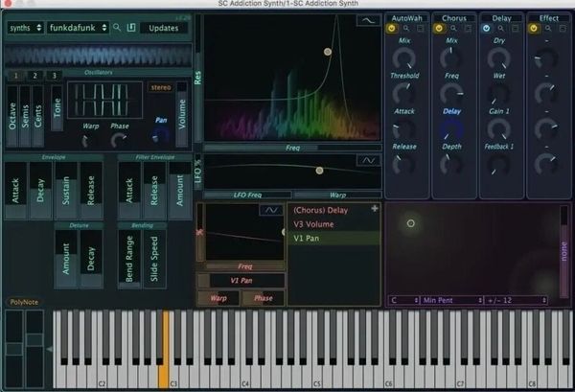Click the AutoWah preset save icon
This screenshot has height=392, width=575.
click(421, 28)
